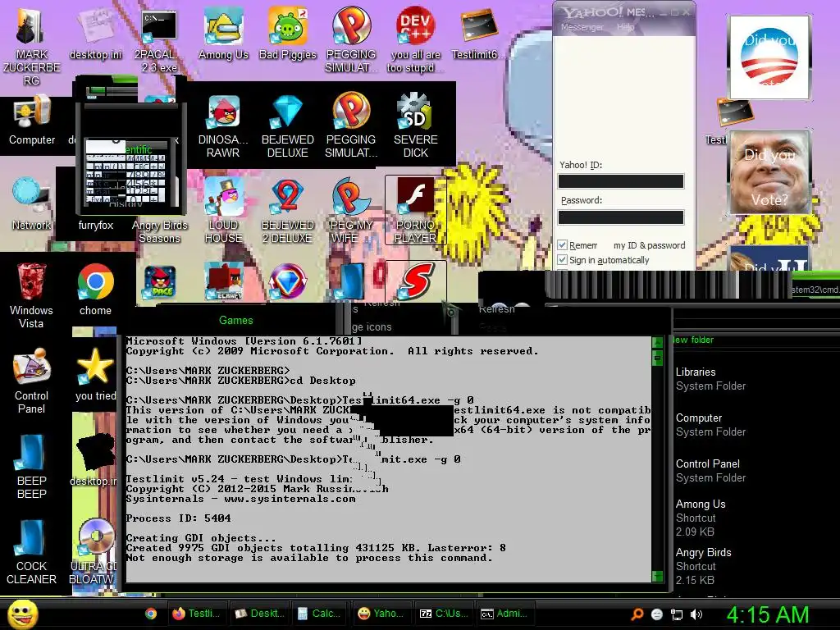The image size is (840, 630).
Task: Launch the Angry Birds Space icon beside chome
Action: 159,283
